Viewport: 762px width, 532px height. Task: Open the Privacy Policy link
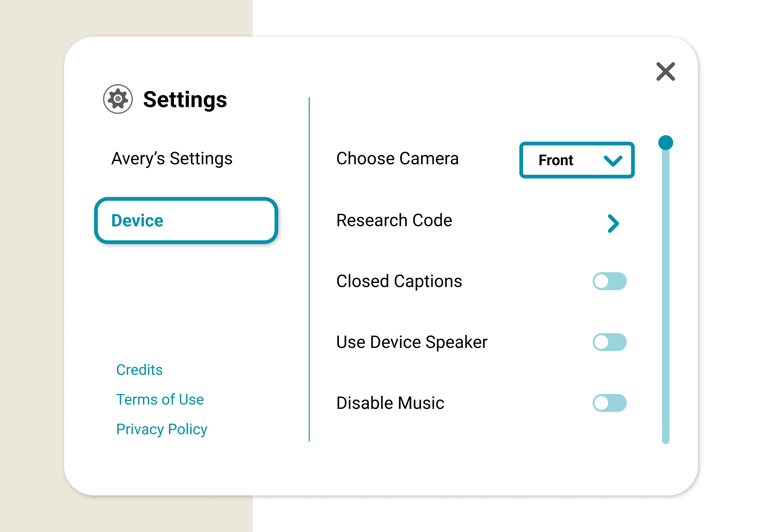pyautogui.click(x=162, y=429)
